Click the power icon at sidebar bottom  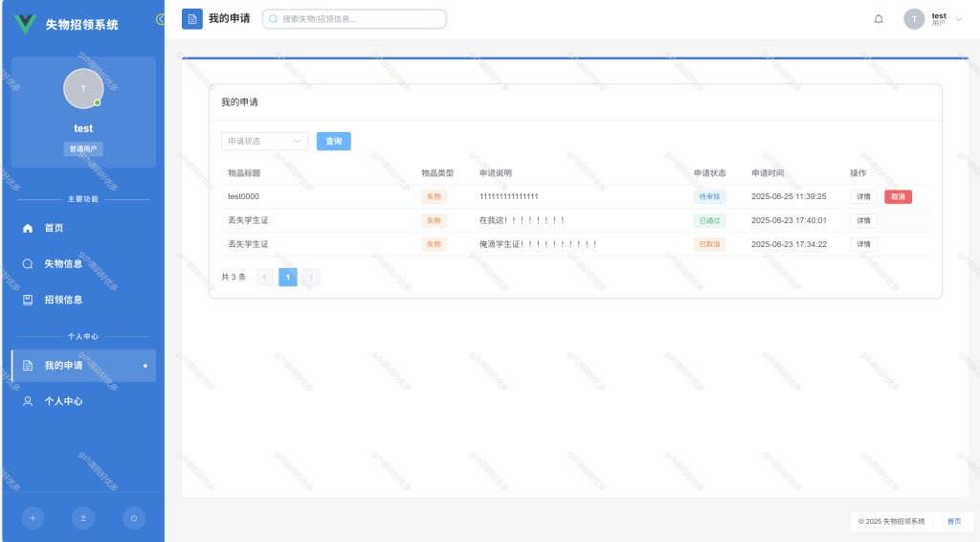pyautogui.click(x=134, y=518)
